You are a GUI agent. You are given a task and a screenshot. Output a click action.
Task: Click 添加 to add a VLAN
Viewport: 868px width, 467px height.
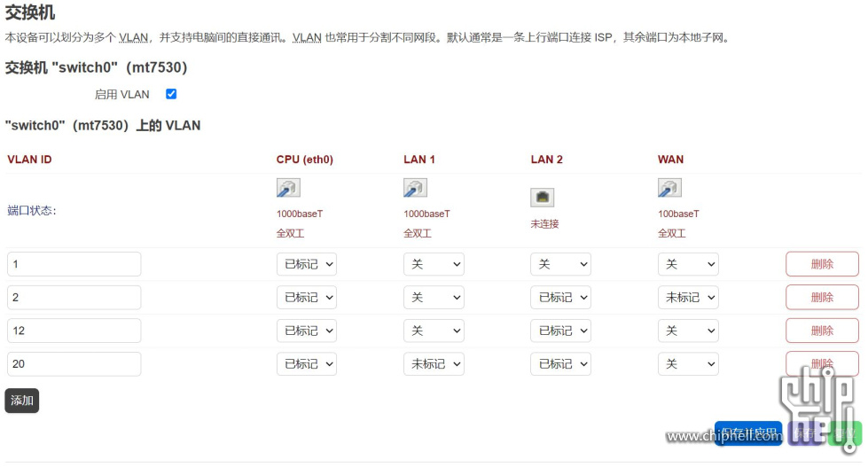22,401
